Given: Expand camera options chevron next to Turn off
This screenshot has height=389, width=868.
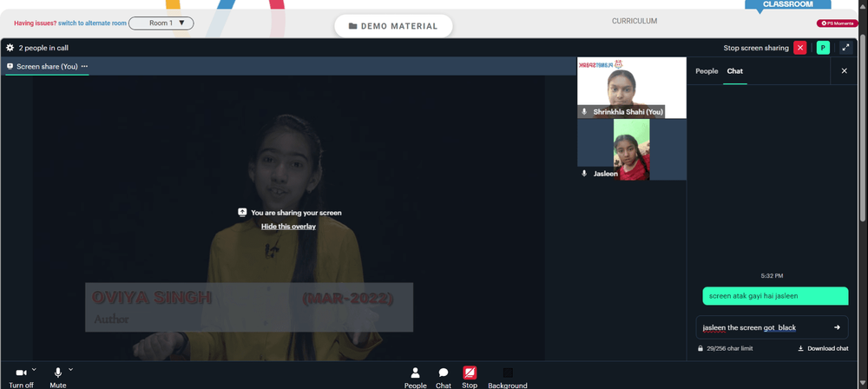Looking at the screenshot, I should [35, 369].
